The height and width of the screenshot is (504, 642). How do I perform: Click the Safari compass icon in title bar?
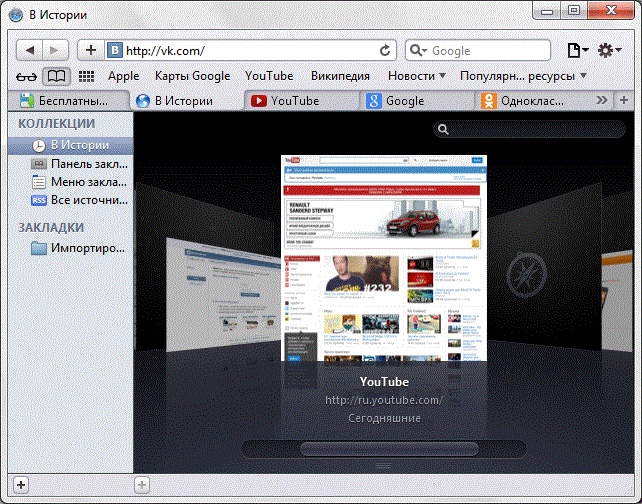(x=16, y=16)
